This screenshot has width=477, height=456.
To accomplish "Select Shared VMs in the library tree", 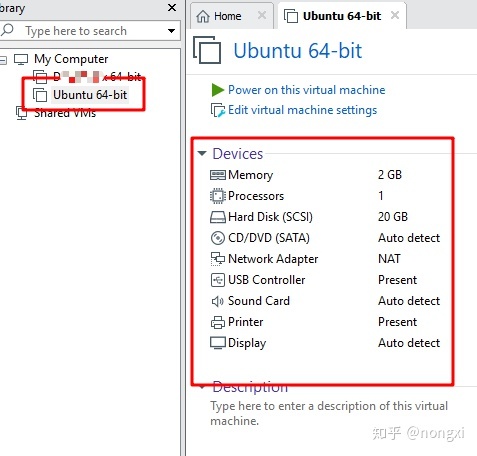I will pos(65,113).
